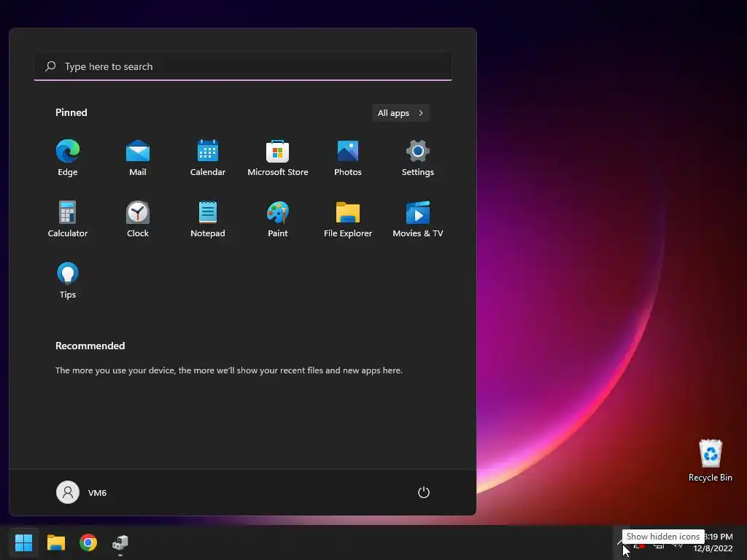Open the Edge browser from pinned apps
Image resolution: width=747 pixels, height=560 pixels.
68,157
